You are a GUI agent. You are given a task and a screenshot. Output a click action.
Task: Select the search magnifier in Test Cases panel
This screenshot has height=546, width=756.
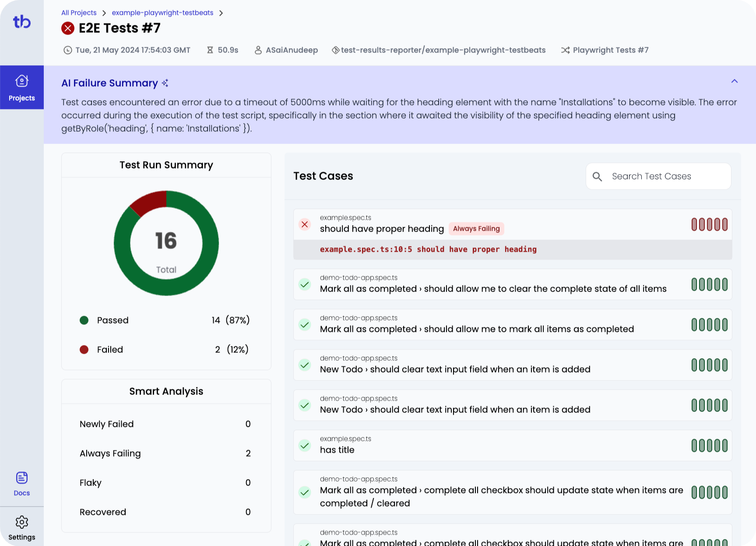tap(598, 176)
